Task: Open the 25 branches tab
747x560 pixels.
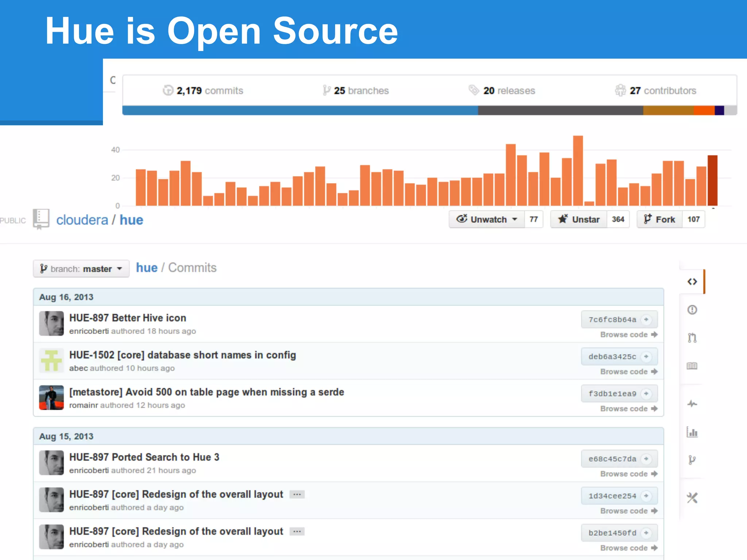Action: [356, 90]
